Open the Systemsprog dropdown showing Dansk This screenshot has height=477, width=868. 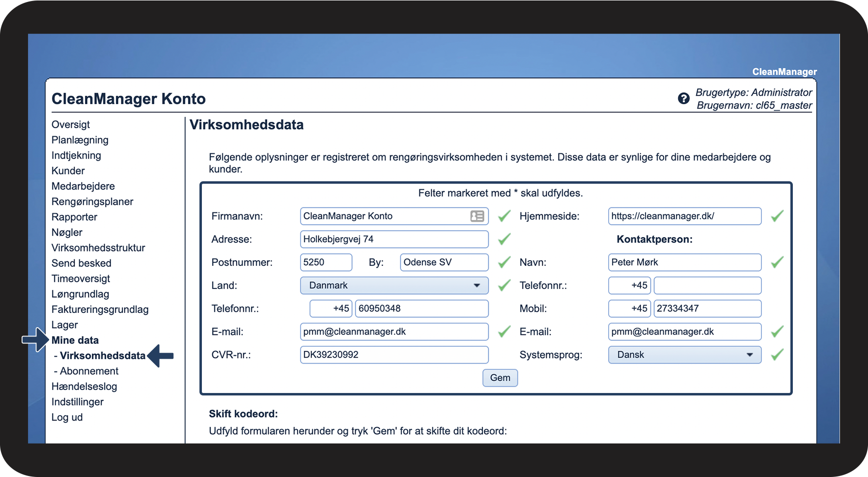click(684, 355)
